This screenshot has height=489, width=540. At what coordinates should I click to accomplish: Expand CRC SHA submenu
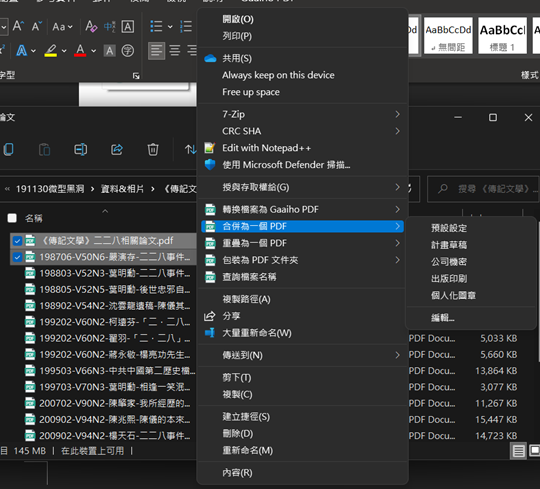302,131
